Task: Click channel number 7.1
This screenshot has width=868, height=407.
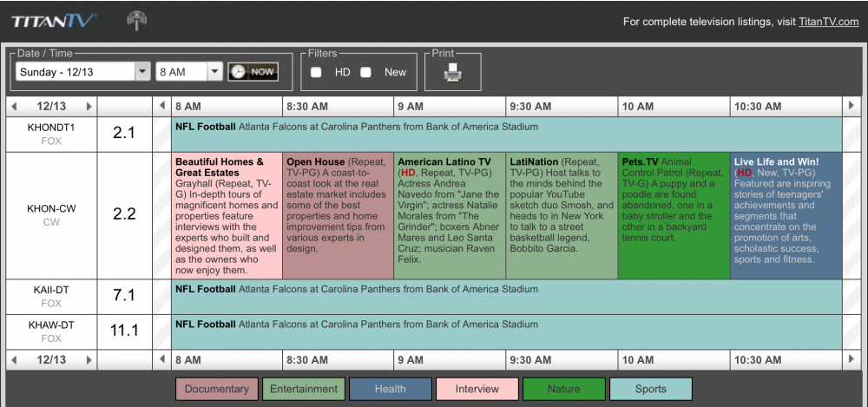Action: [x=124, y=296]
